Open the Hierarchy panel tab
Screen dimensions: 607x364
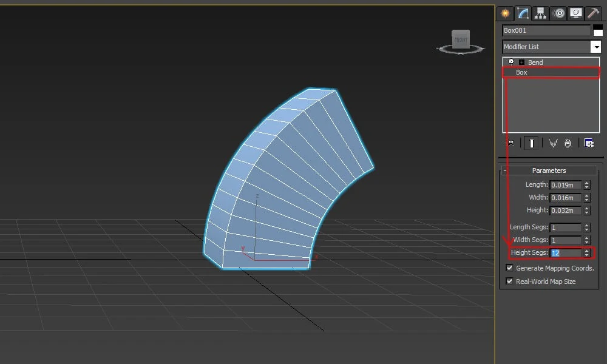click(540, 13)
